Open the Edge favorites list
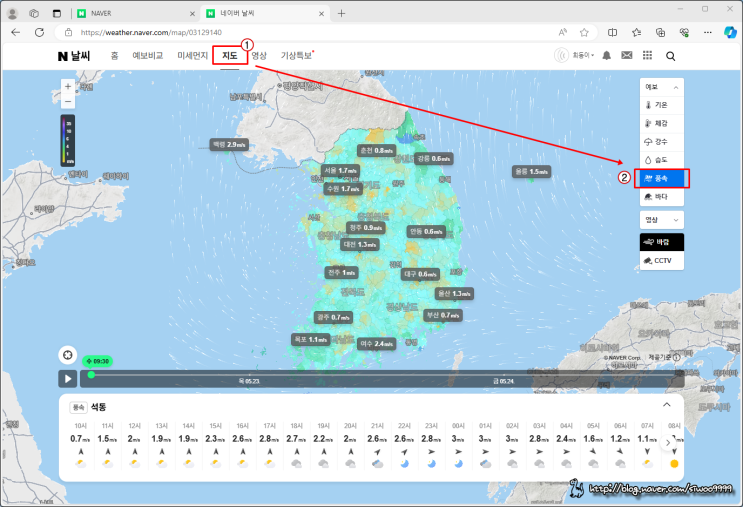This screenshot has width=743, height=507. click(636, 32)
